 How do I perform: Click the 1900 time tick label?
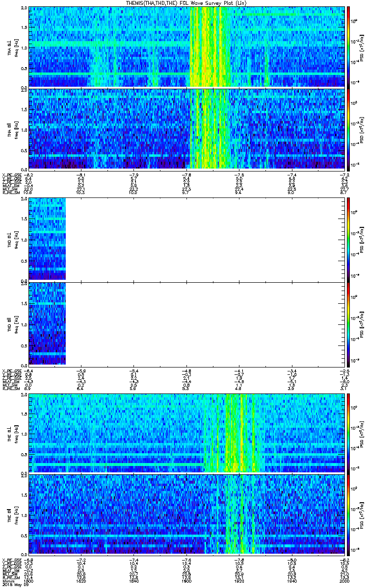[186, 581]
